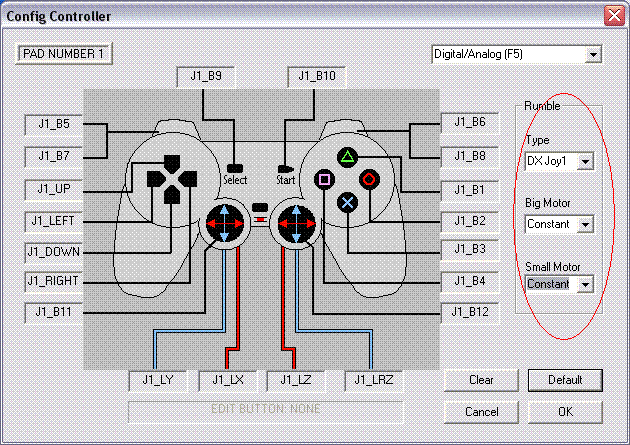Click the blue cross button on controller
630x445 pixels.
click(347, 202)
